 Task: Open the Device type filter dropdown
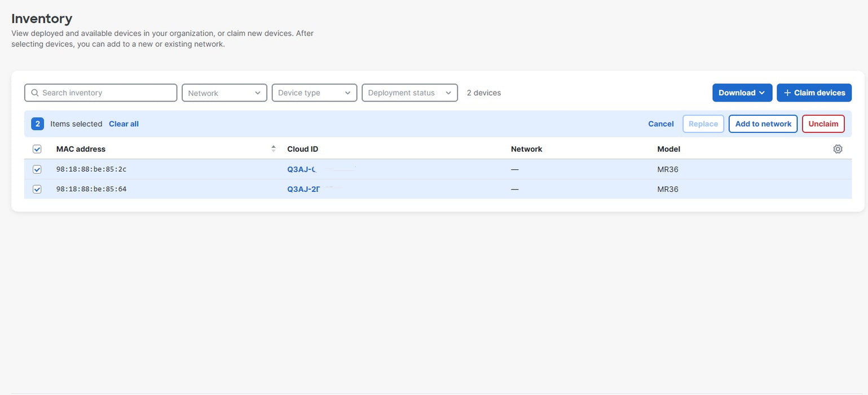click(x=314, y=93)
